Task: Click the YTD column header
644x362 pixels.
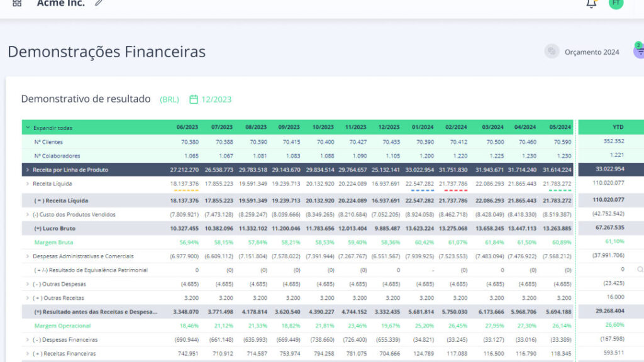Action: [x=618, y=127]
